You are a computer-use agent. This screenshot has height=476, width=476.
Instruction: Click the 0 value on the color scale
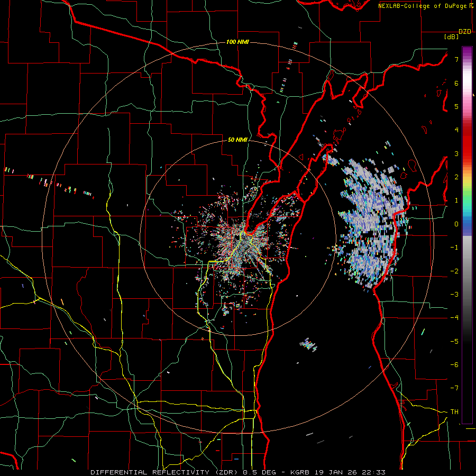[x=456, y=224]
